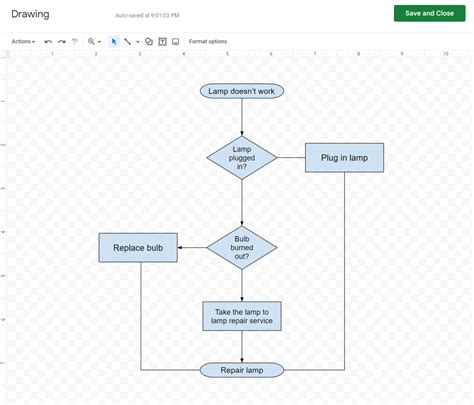The image size is (474, 405).
Task: Open the Shape tool
Action: (x=149, y=41)
